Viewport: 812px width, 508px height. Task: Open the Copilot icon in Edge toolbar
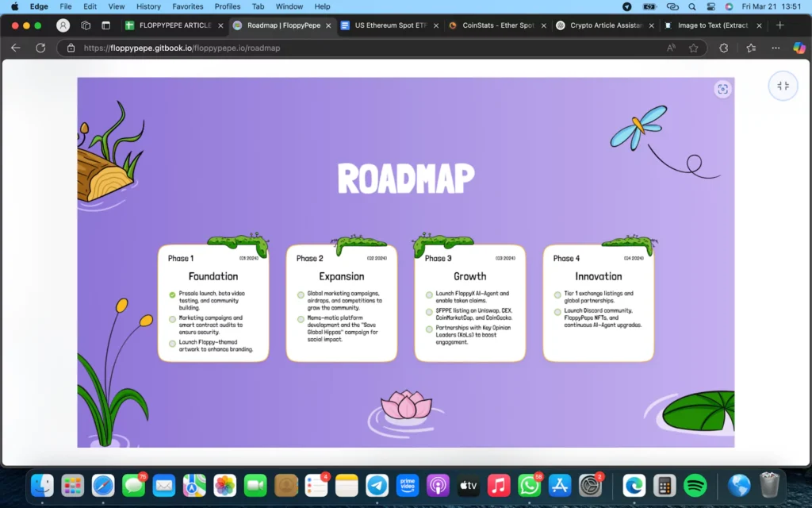[799, 48]
